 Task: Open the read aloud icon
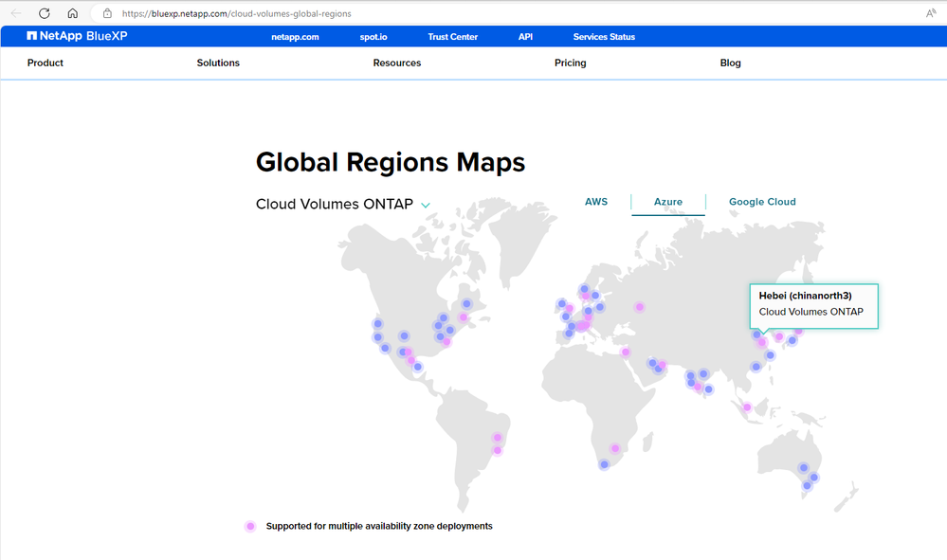[x=931, y=14]
